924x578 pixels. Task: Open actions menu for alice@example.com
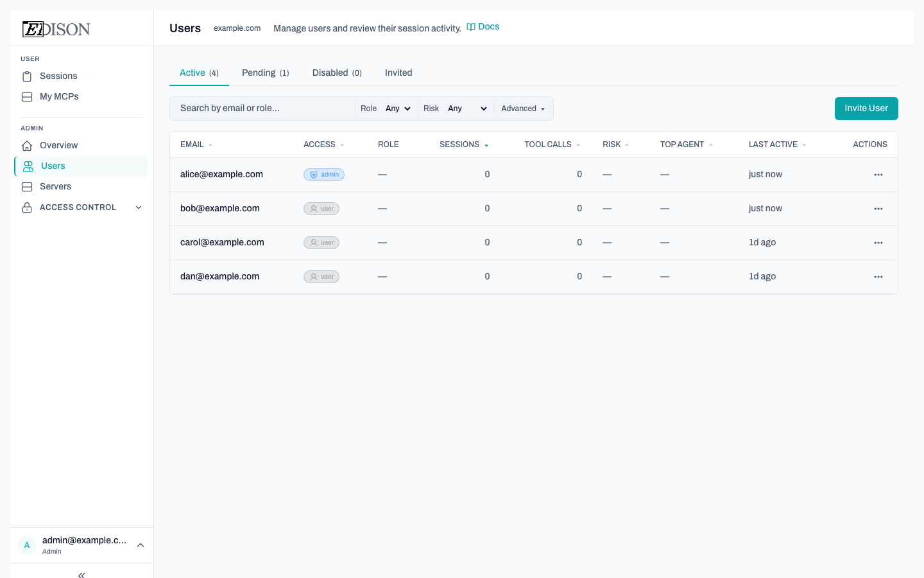click(x=878, y=175)
